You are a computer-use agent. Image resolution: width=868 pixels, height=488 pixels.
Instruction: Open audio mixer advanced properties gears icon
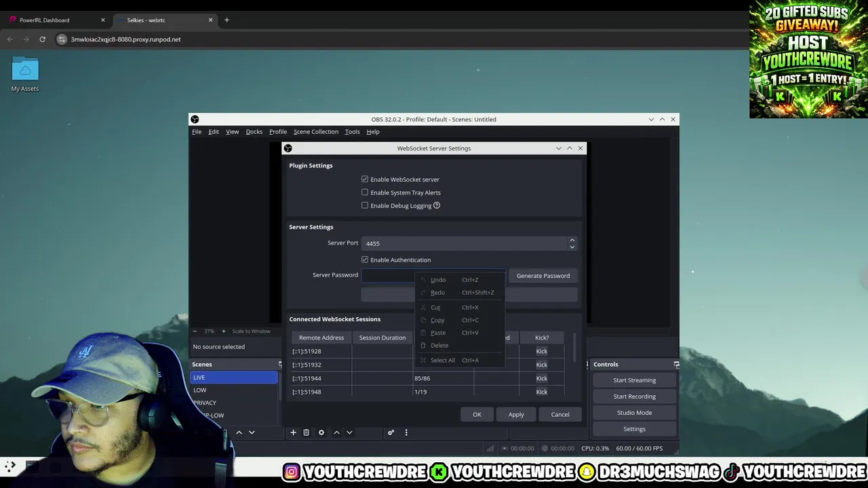pyautogui.click(x=391, y=432)
